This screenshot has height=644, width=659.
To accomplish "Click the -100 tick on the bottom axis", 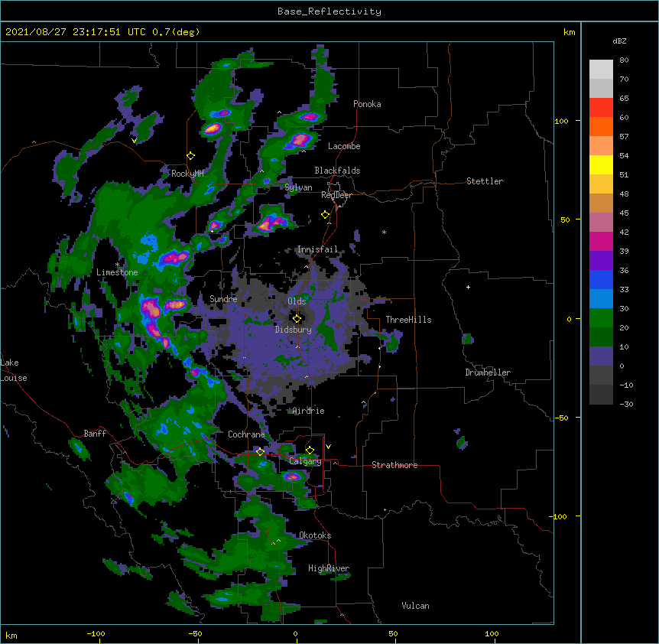I will 96,633.
